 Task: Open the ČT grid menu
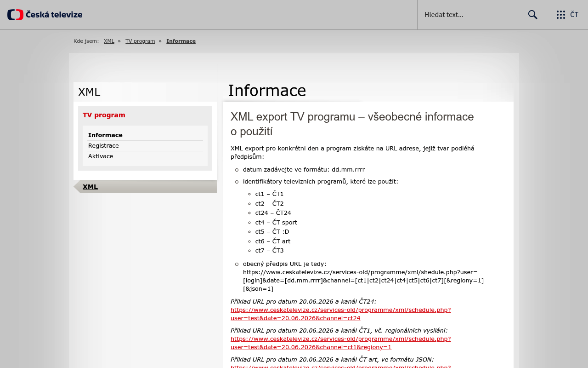point(567,15)
